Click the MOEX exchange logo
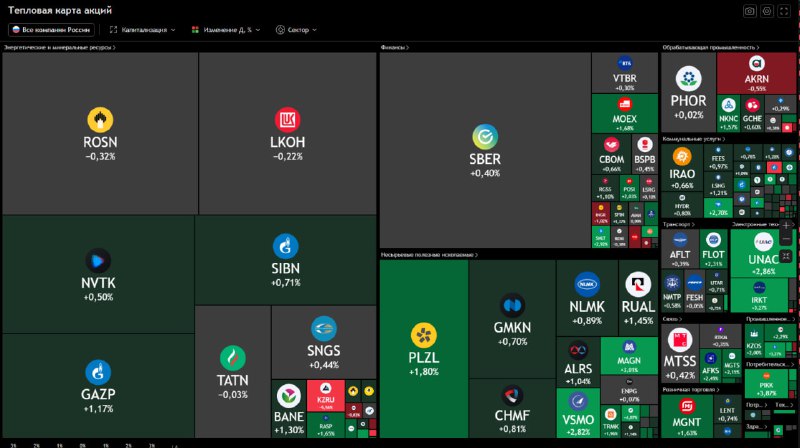This screenshot has width=800, height=448. click(624, 104)
